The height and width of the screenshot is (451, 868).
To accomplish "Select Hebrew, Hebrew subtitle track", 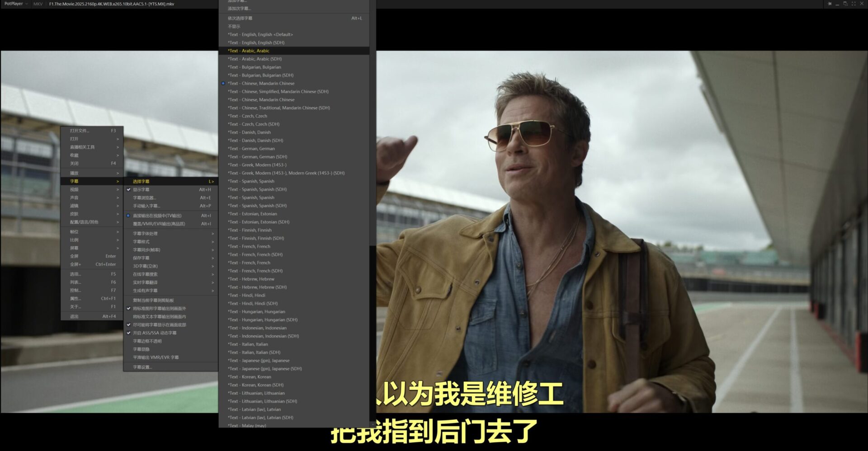I will (x=294, y=279).
